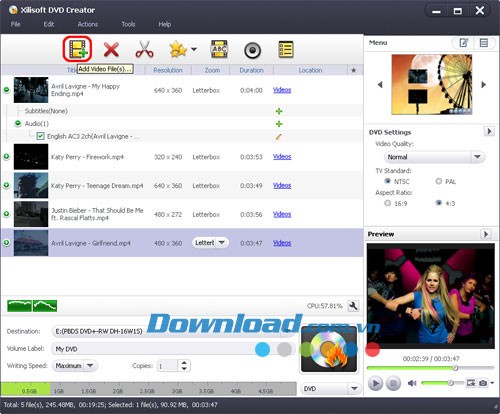Image resolution: width=500 pixels, height=414 pixels.
Task: Click the Copies number field
Action: click(167, 366)
